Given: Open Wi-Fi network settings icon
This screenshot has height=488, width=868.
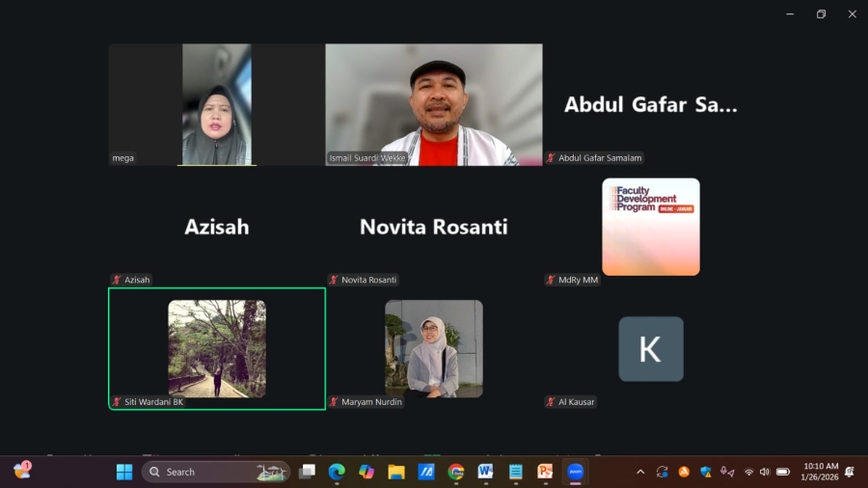Looking at the screenshot, I should [748, 472].
